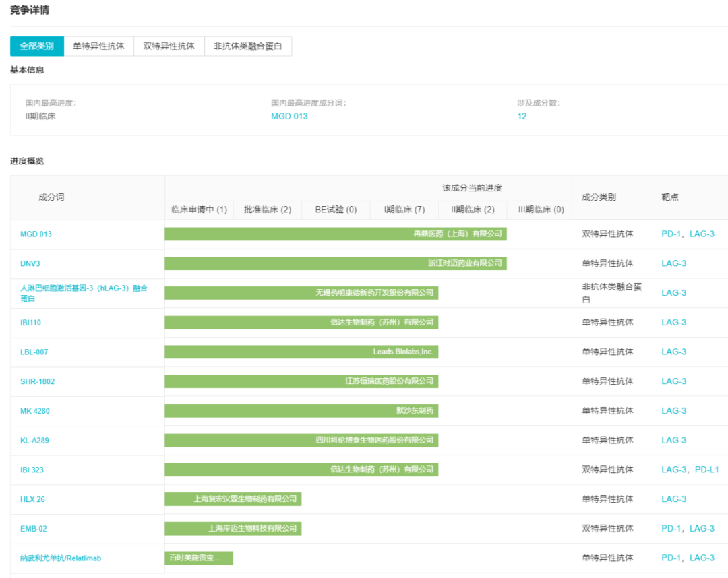Image resolution: width=728 pixels, height=578 pixels.
Task: Click the IBI110 row's 信达生物制药 progress bar
Action: (301, 323)
